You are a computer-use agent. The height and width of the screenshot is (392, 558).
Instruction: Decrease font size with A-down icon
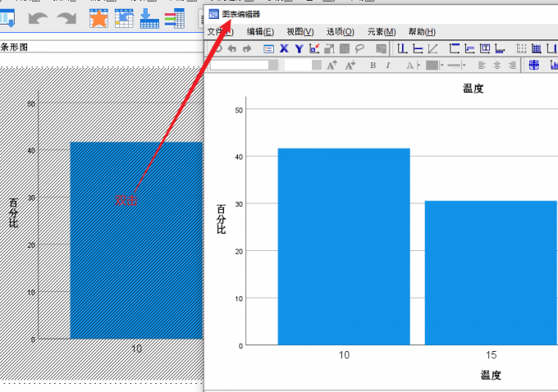point(350,65)
